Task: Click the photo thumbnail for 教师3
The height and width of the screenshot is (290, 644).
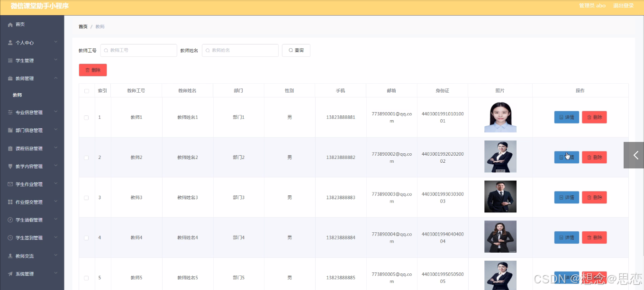Action: (x=500, y=196)
